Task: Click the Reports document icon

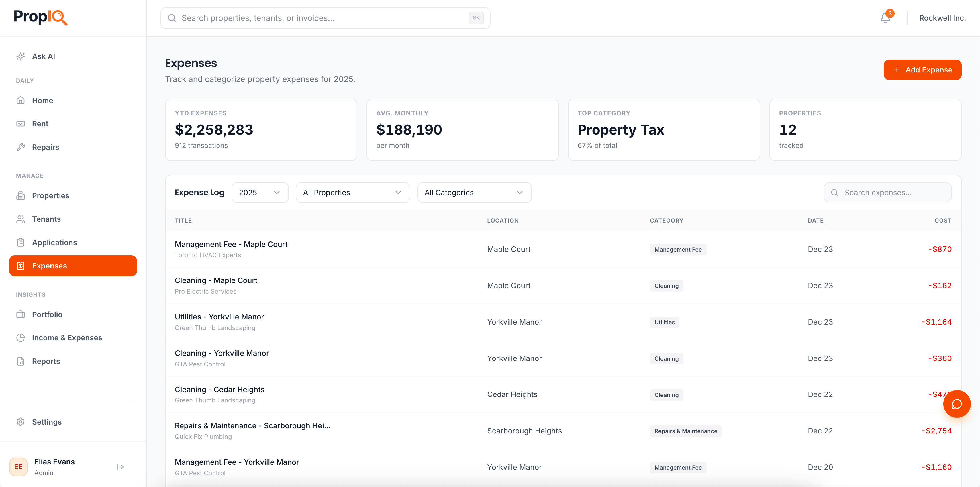Action: coord(21,361)
